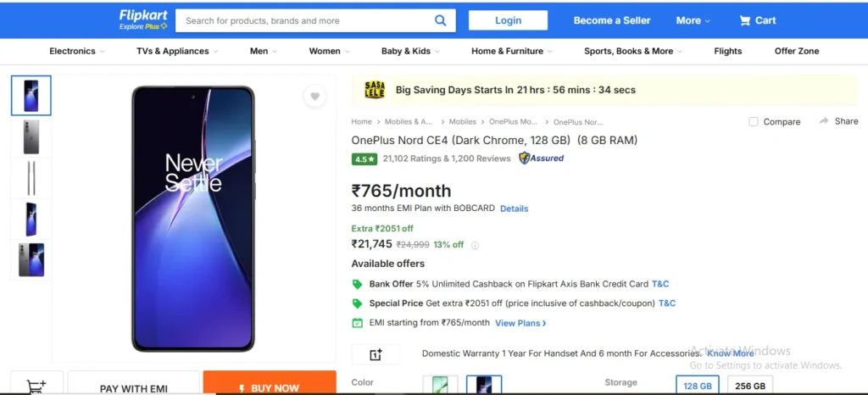The image size is (868, 395).
Task: Tick the Compare checkbox
Action: [753, 122]
